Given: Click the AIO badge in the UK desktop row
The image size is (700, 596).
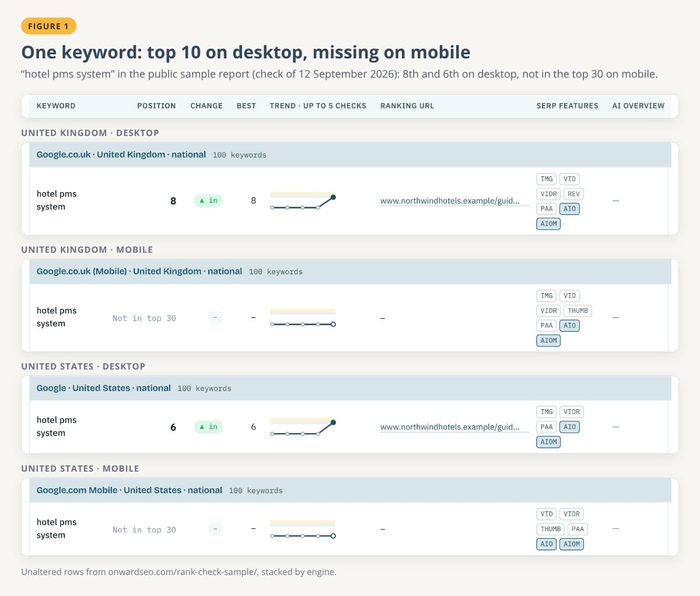Looking at the screenshot, I should pyautogui.click(x=570, y=209).
